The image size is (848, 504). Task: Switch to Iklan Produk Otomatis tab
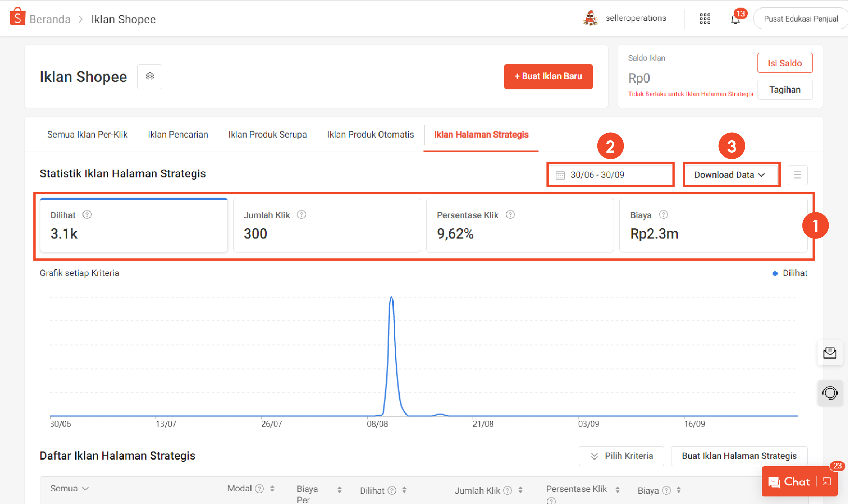click(371, 135)
